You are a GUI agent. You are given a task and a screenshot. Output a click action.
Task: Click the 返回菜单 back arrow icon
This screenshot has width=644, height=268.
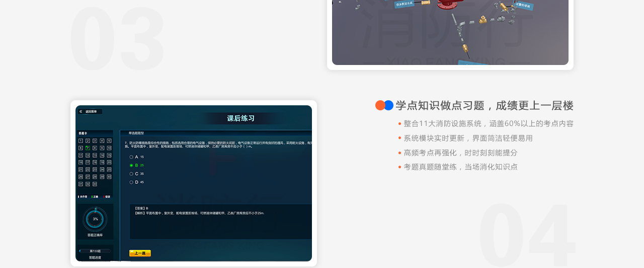pyautogui.click(x=80, y=111)
